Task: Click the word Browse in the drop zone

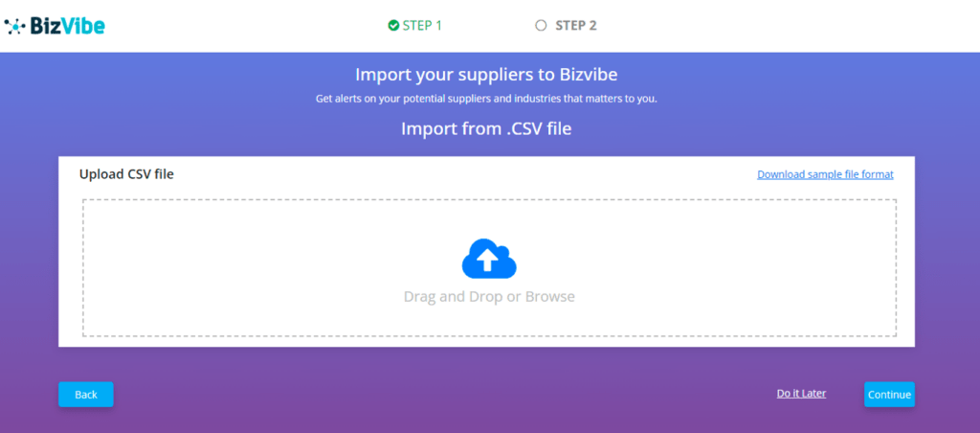Action: point(550,297)
